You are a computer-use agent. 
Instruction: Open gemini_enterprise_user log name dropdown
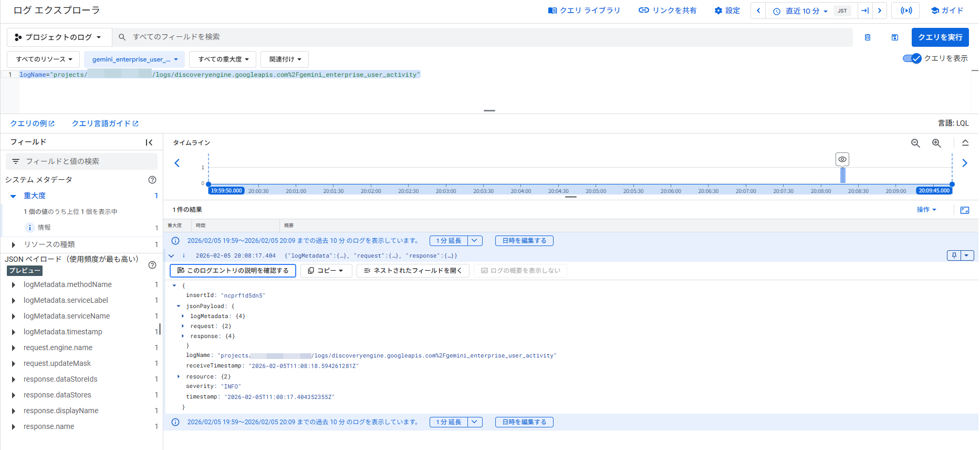[x=135, y=59]
